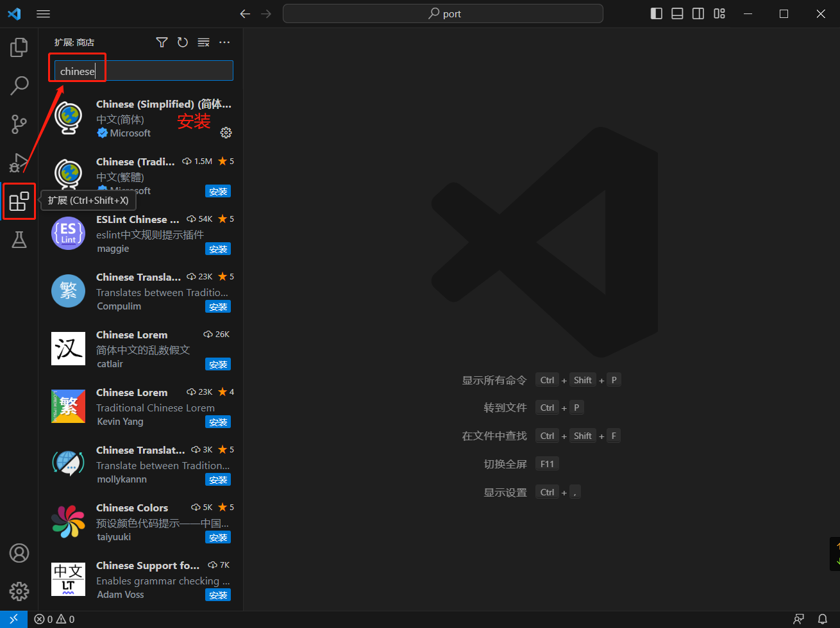Open the Kevin Yang Chinese Lorem thumbnail
This screenshot has height=628, width=840.
point(68,406)
